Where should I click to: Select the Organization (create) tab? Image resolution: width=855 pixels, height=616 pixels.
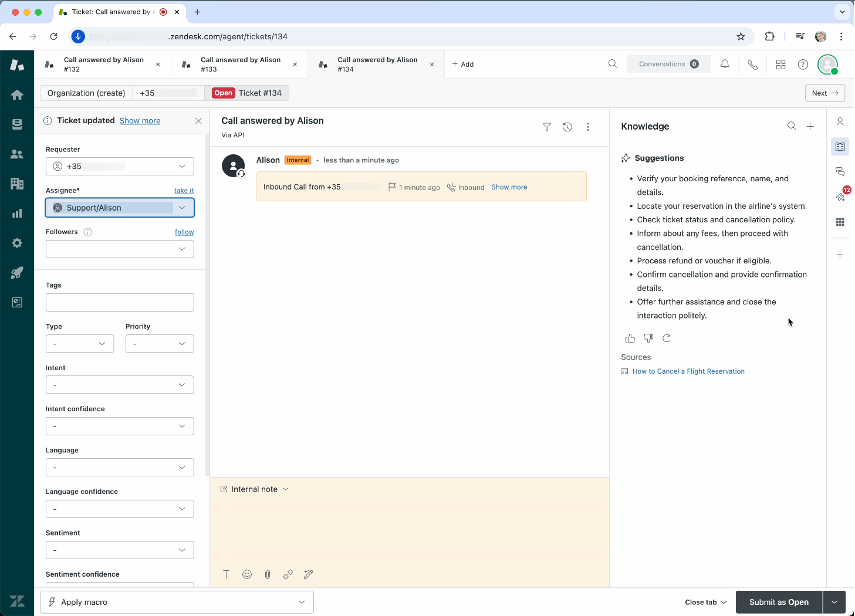pos(86,93)
